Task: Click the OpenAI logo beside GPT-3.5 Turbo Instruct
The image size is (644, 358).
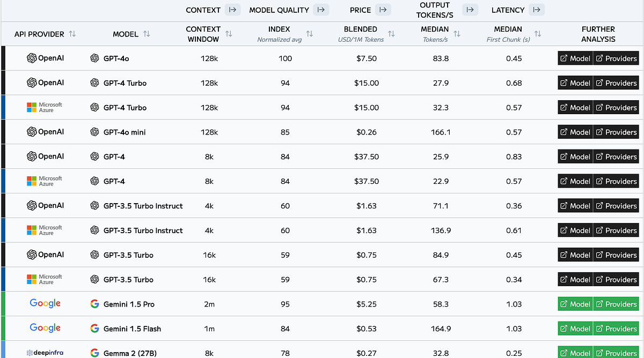Action: pos(32,205)
